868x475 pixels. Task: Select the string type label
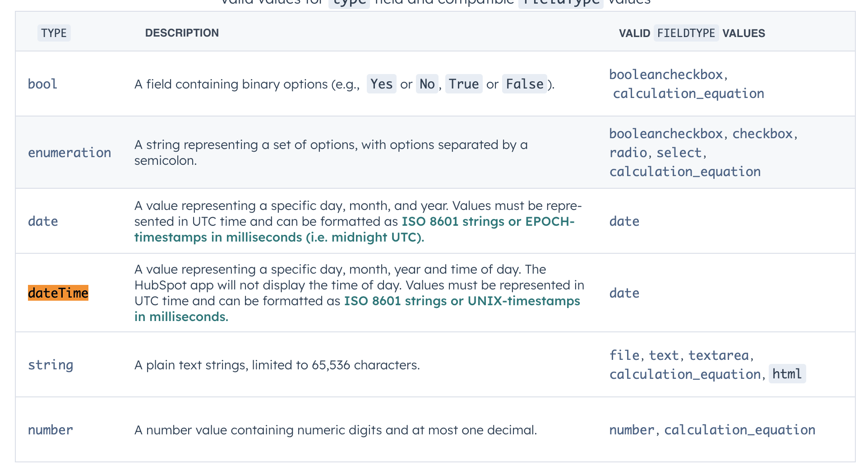(x=50, y=364)
